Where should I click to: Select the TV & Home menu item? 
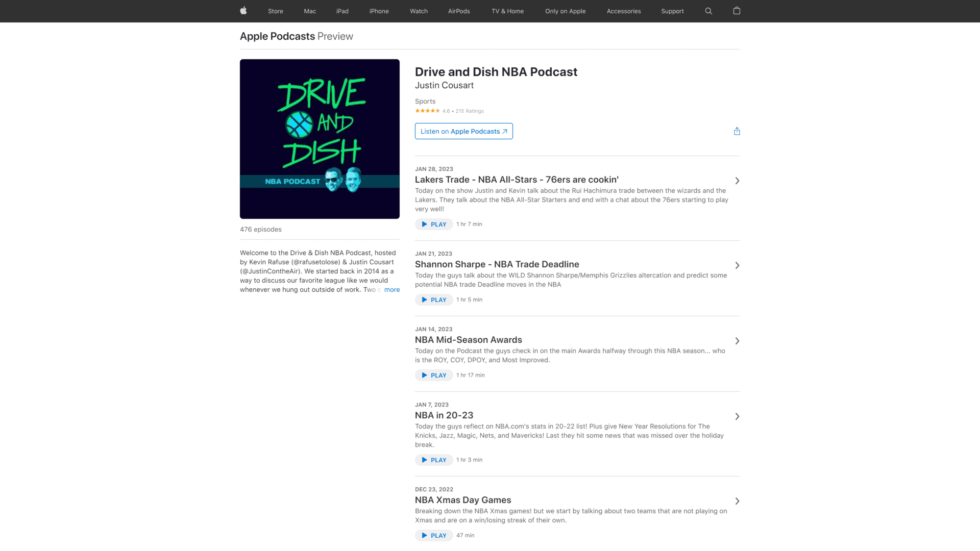(507, 11)
